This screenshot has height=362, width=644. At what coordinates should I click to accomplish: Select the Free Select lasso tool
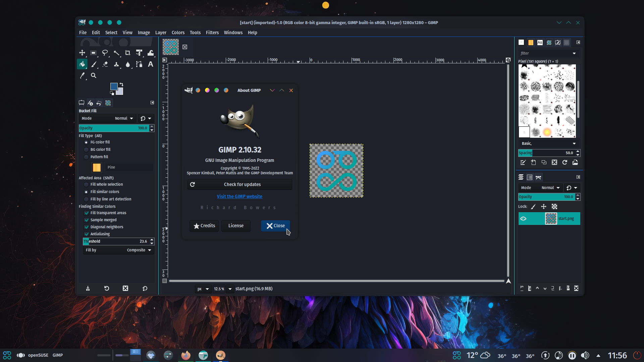[x=105, y=53]
